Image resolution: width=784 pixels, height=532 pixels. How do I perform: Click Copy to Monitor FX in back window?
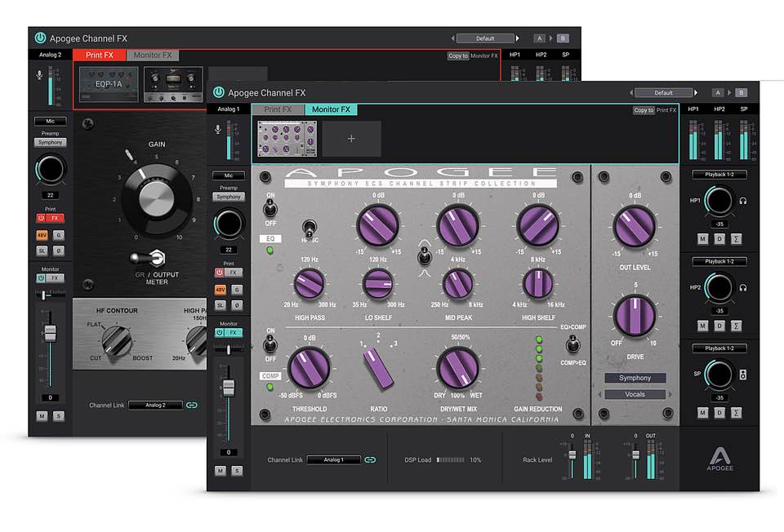457,56
